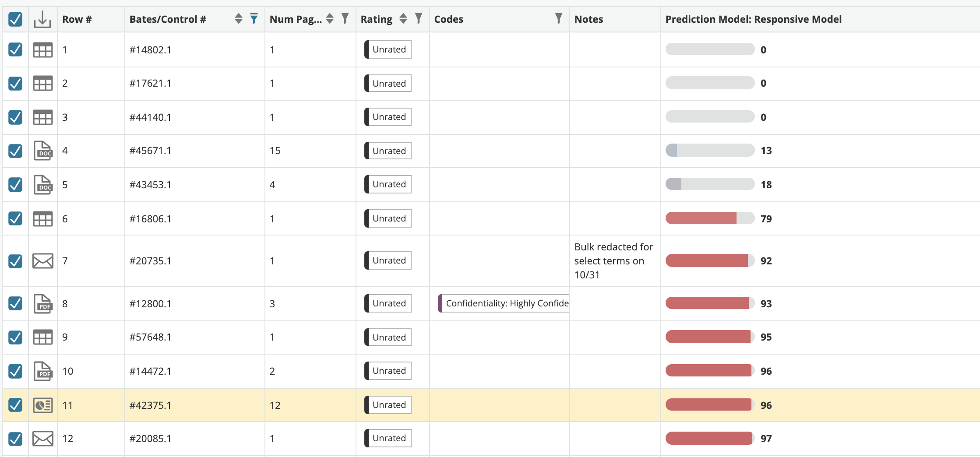Screen dimensions: 980x457
Task: Open the Unrated rating for #14802.1
Action: coord(388,49)
